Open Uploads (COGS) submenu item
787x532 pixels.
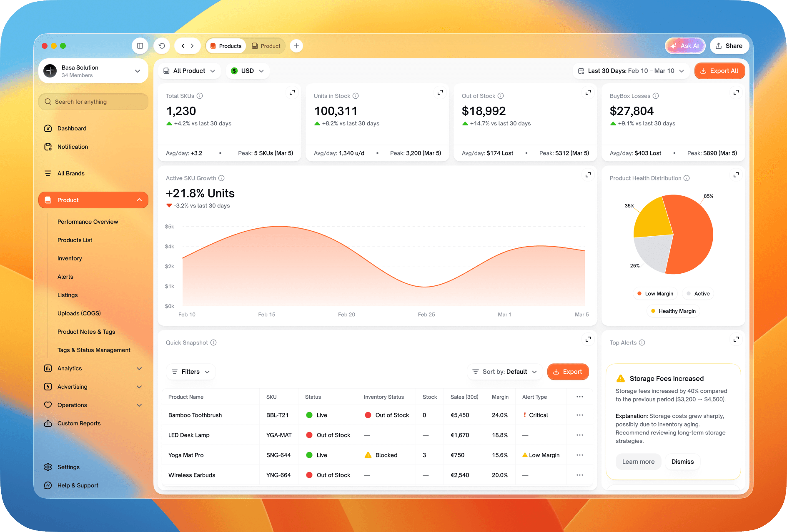pos(79,313)
